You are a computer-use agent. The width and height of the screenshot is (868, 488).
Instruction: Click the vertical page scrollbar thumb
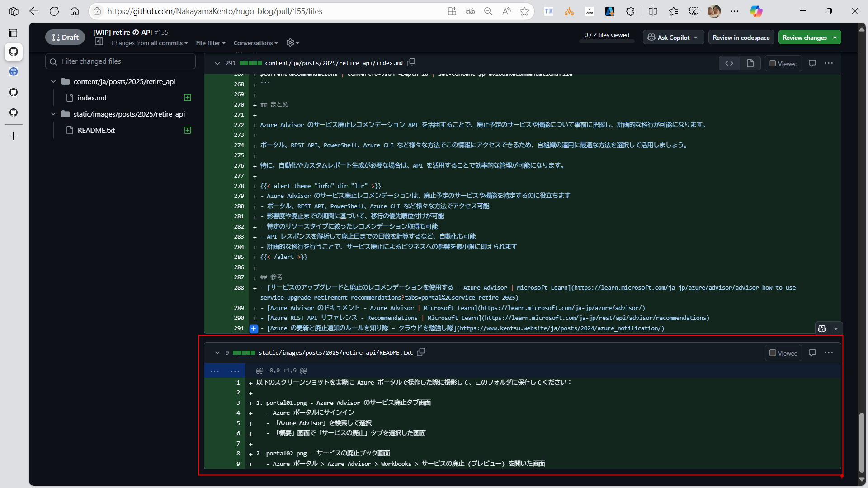point(862,443)
